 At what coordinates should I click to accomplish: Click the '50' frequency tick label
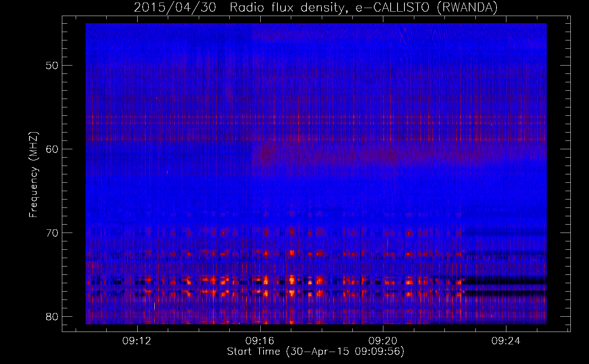pyautogui.click(x=52, y=66)
